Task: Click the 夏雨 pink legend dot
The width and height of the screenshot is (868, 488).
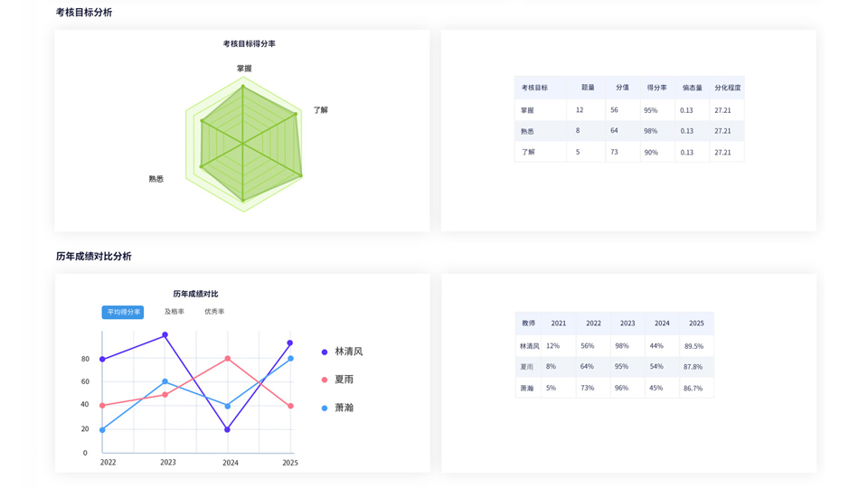Action: tap(325, 380)
